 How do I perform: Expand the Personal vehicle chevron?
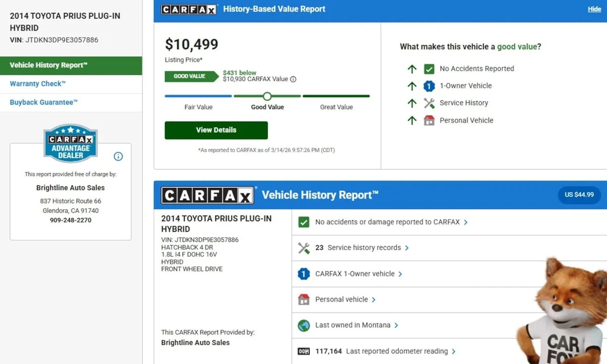coord(373,300)
